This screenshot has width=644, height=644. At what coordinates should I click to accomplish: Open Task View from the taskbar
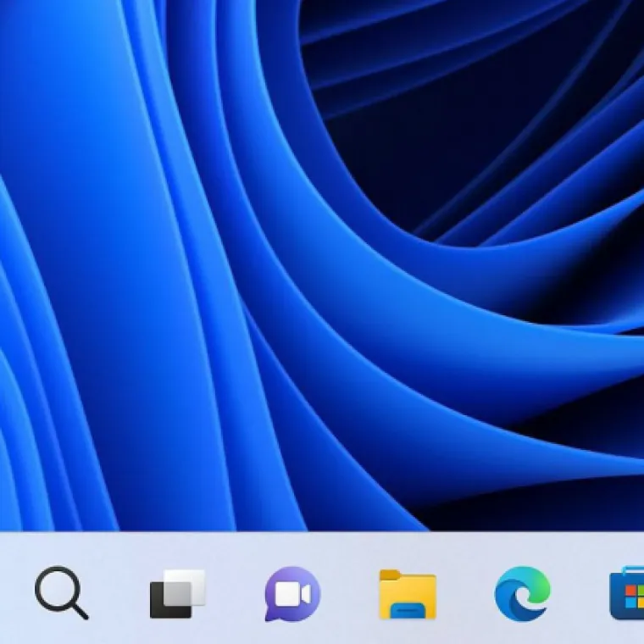[178, 593]
